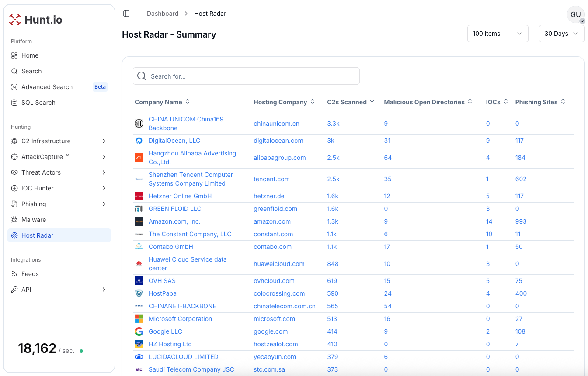Open the GU user avatar menu

[575, 15]
